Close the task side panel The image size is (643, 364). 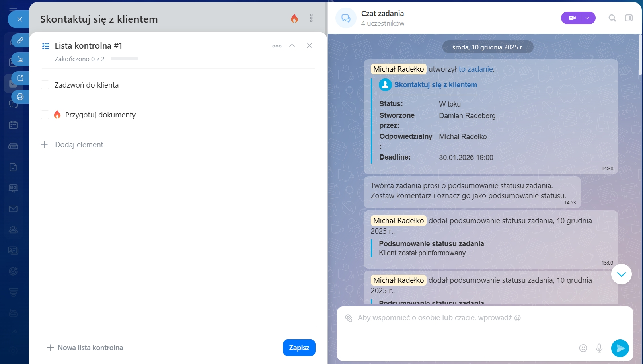pyautogui.click(x=19, y=19)
